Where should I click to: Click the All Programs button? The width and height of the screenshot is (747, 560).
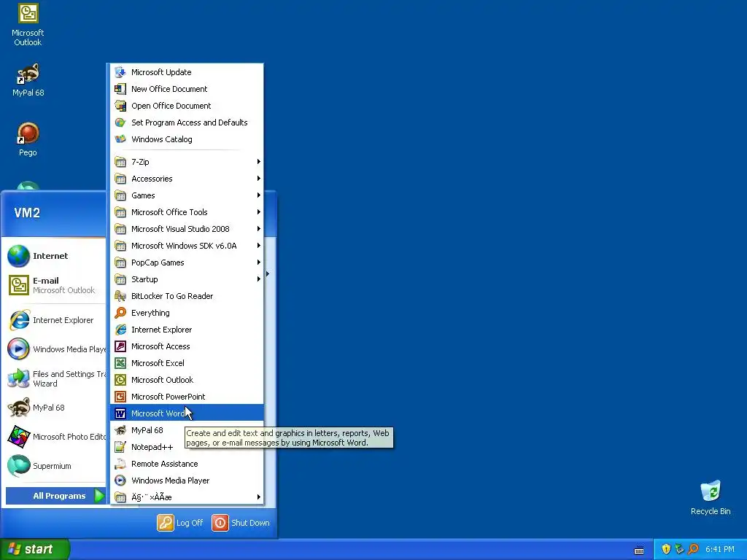coord(55,496)
